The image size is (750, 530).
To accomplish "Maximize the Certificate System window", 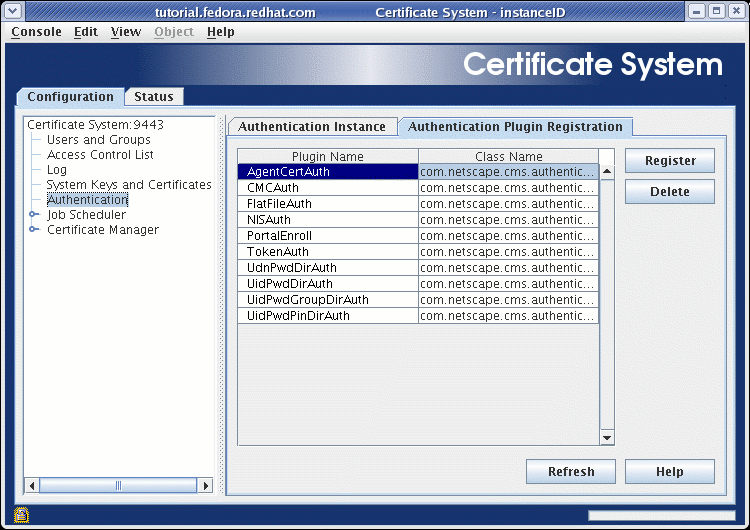I will (717, 11).
